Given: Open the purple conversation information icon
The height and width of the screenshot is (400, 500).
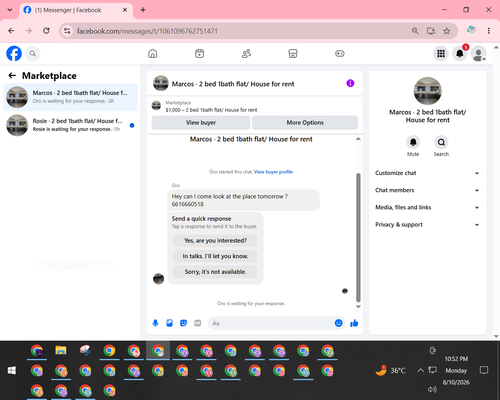Looking at the screenshot, I should pos(350,83).
